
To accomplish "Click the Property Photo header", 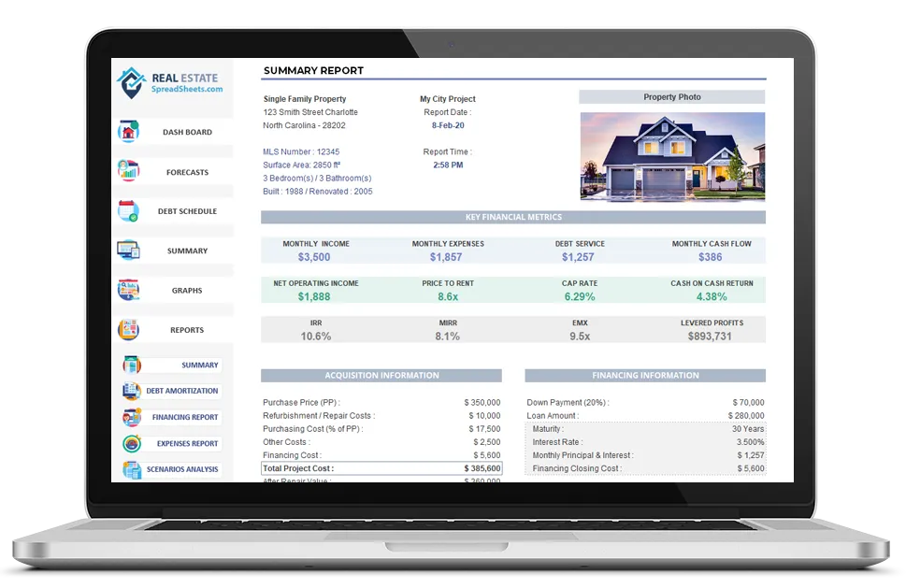I will pyautogui.click(x=672, y=97).
